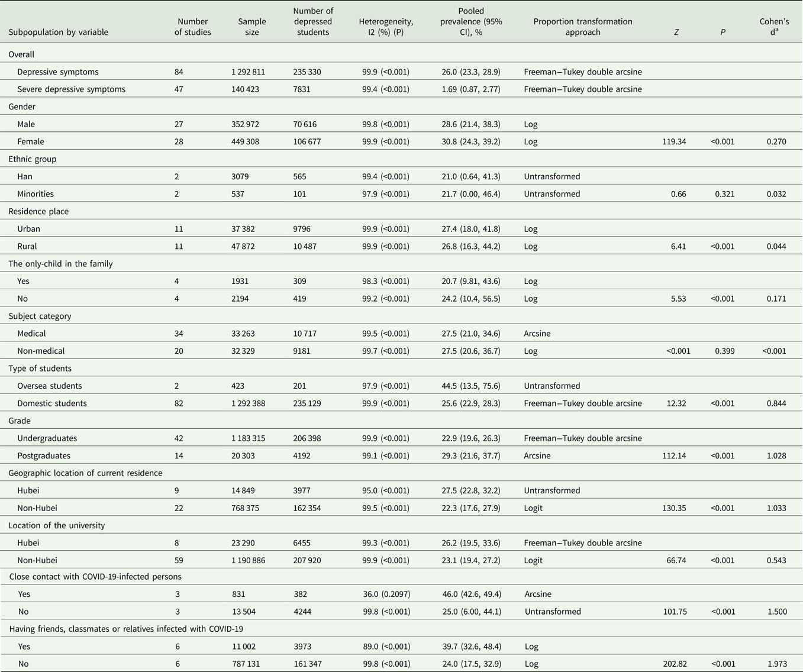Select the 'Non-medical' row label
The width and height of the screenshot is (803, 672).
(x=41, y=351)
